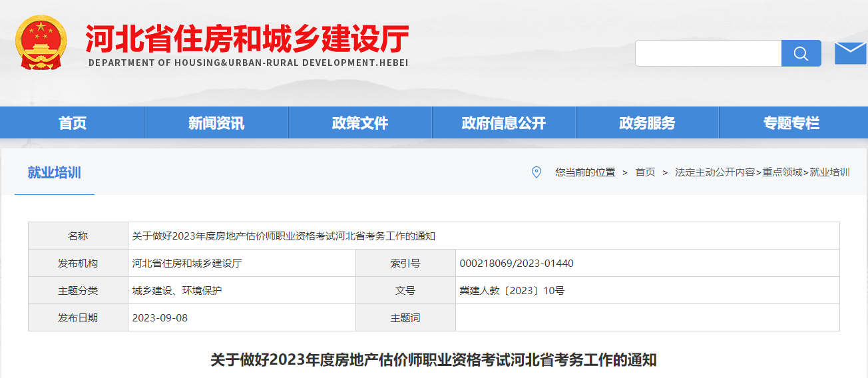Navigate to 政务服务 menu
This screenshot has width=868, height=378.
(x=647, y=123)
